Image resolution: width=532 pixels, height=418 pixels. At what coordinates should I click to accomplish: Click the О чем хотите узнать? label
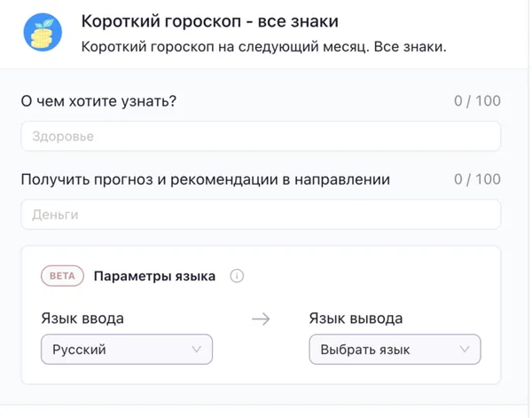click(98, 101)
